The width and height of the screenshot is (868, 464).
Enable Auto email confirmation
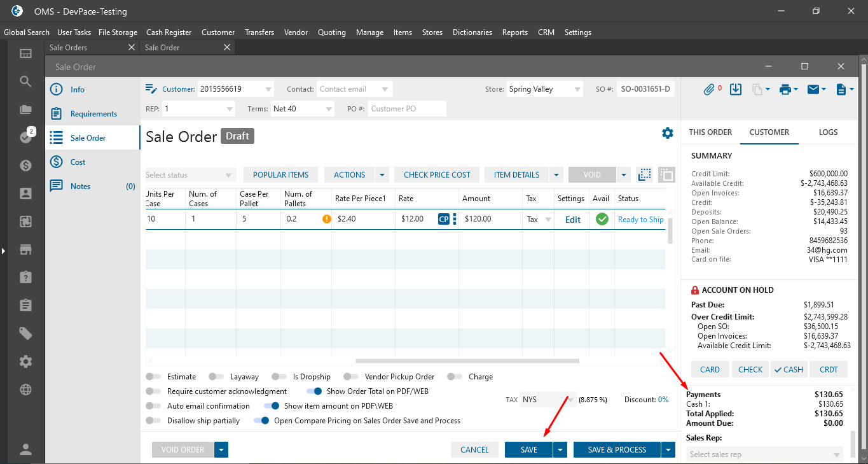pos(153,406)
